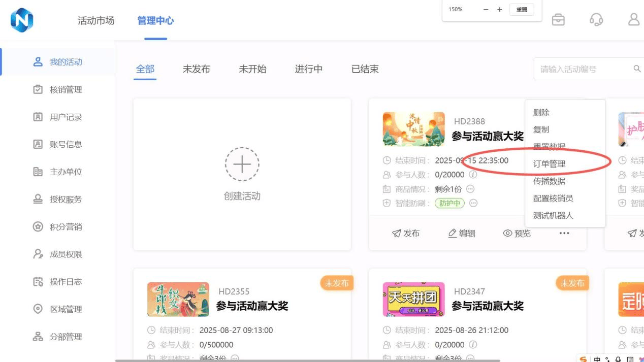Open 核销管理 in the sidebar
Image resolution: width=644 pixels, height=362 pixels.
pyautogui.click(x=66, y=90)
